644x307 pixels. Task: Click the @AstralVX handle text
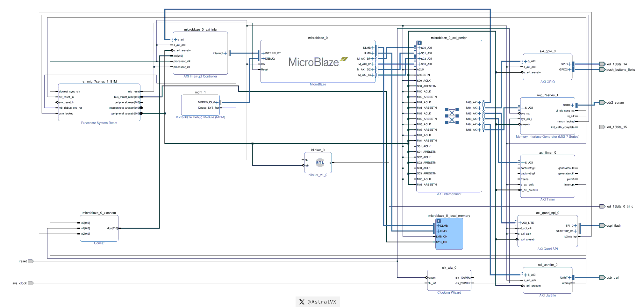pyautogui.click(x=322, y=302)
